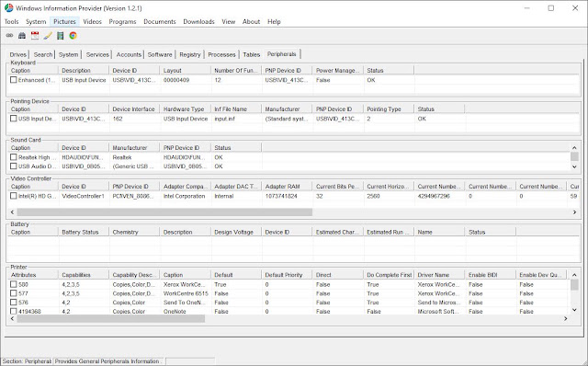Select the checkbox for printer 580
Viewport: 588px width, 366px height.
coord(14,284)
